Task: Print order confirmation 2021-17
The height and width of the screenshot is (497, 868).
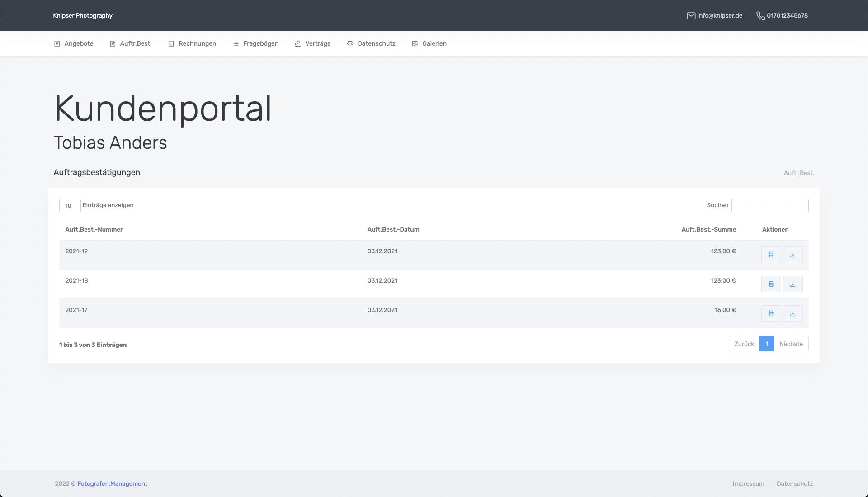Action: [771, 313]
